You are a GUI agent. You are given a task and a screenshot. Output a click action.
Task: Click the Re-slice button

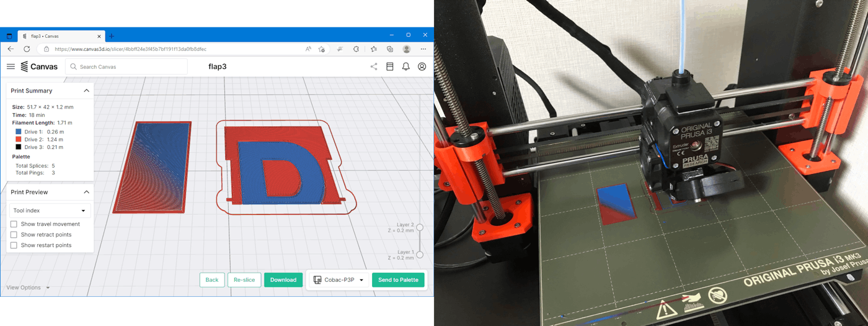[244, 280]
